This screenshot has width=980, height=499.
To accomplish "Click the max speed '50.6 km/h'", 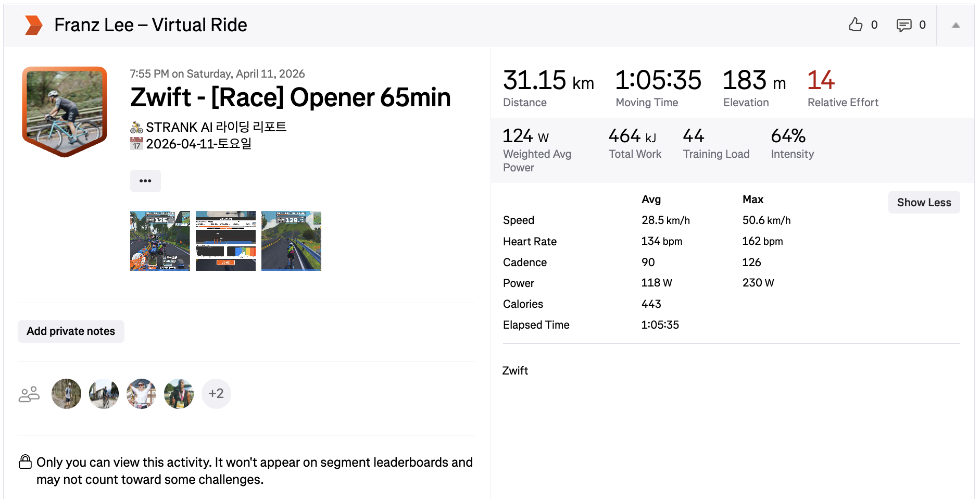I will pos(767,220).
